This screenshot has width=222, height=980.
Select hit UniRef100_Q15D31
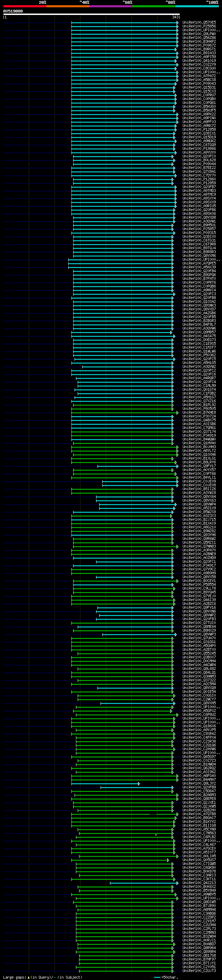199,88
